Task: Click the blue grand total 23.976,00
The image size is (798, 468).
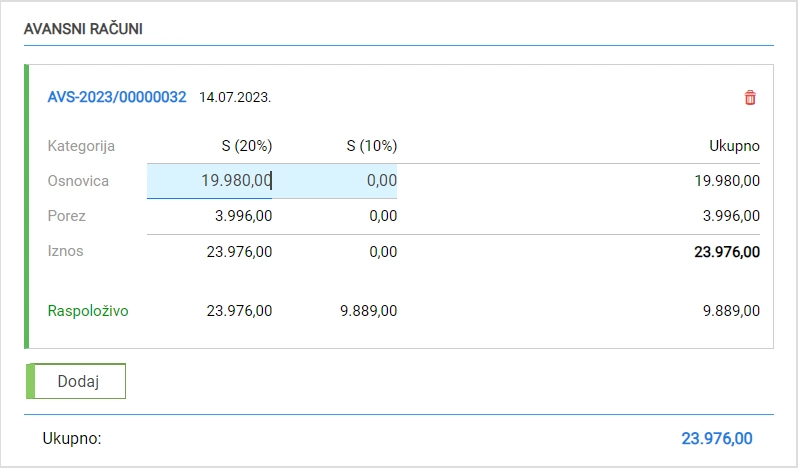Action: tap(717, 438)
